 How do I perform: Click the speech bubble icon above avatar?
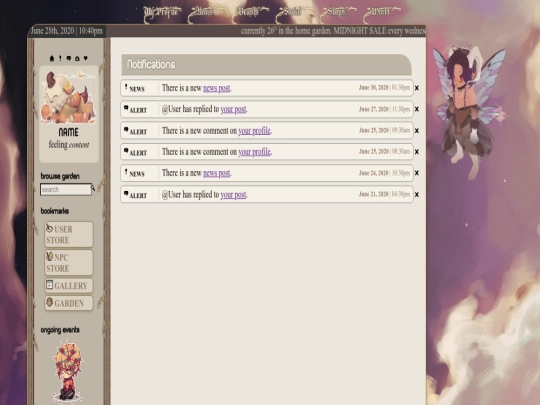(69, 58)
